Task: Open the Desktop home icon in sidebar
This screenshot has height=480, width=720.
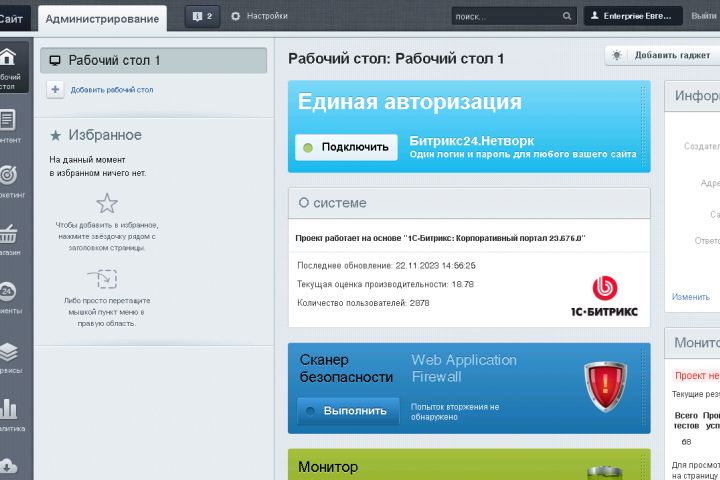Action: point(7,57)
